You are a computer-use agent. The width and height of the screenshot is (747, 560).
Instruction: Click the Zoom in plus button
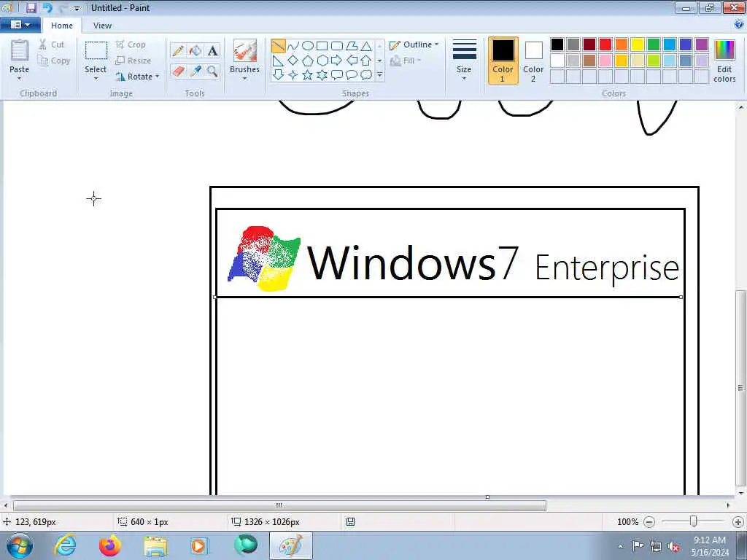[738, 522]
